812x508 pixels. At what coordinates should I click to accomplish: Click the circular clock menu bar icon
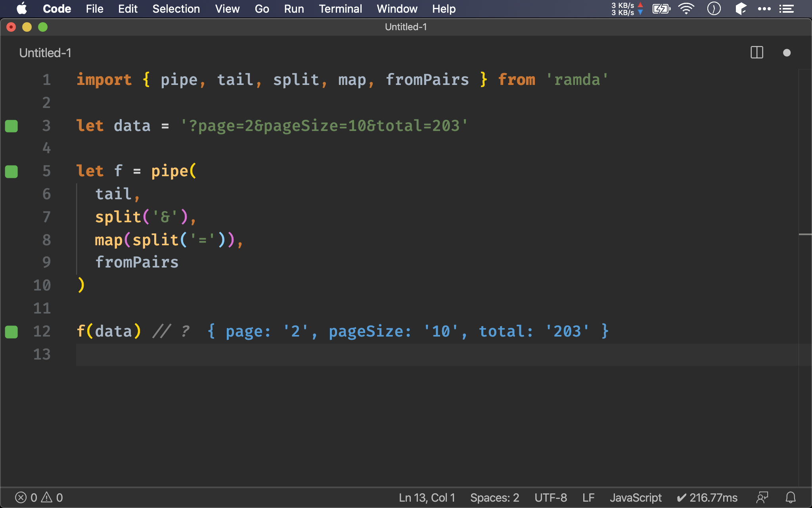(714, 9)
